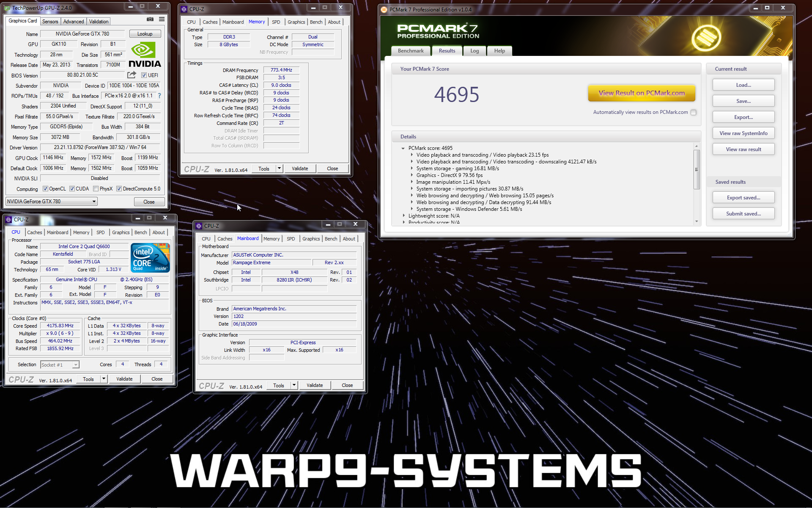Open Bench tab in CPU-Z Memory window
812x508 pixels.
316,22
